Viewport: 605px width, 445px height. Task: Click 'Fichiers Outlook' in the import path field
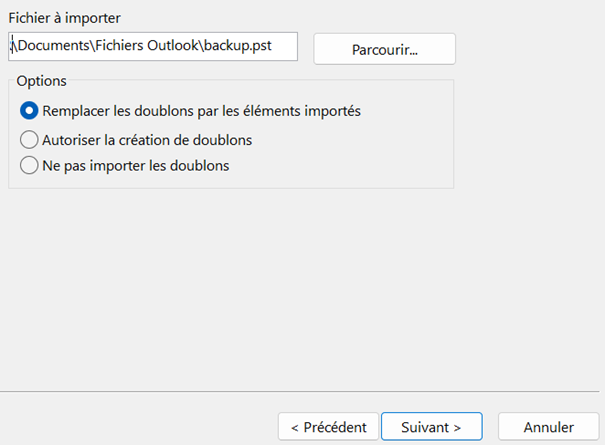[x=147, y=46]
